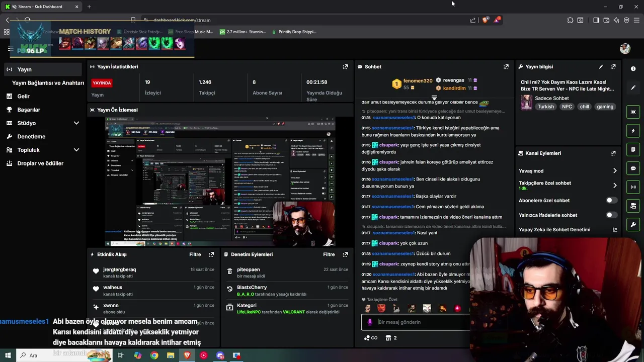The image size is (644, 362).
Task: Open the Brave Shields lion icon
Action: [485, 20]
